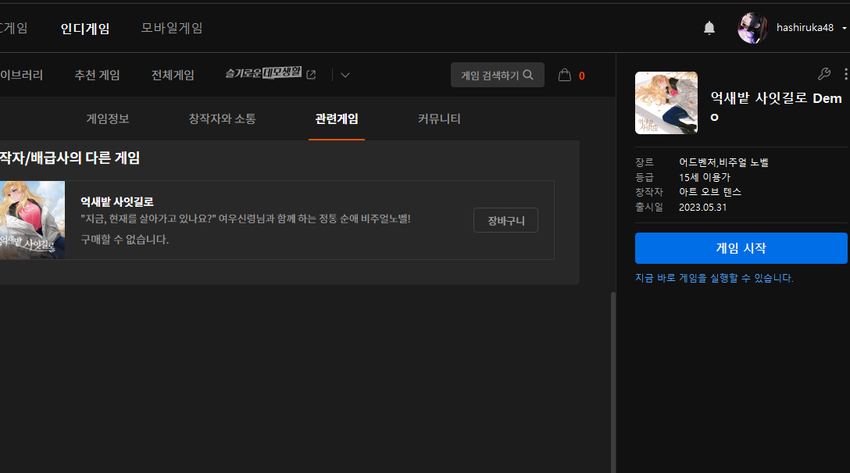Switch to the 인디게임 top tab
This screenshot has height=473, width=850.
click(85, 28)
